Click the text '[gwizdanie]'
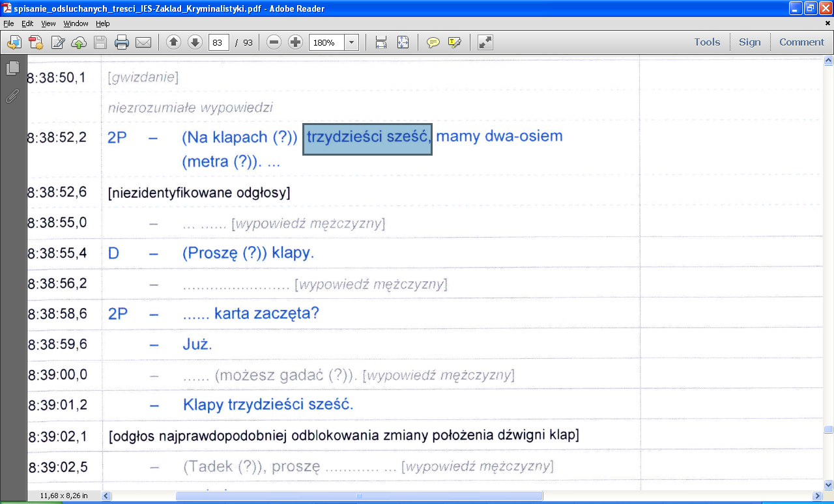Viewport: 834px width, 504px height. (143, 77)
